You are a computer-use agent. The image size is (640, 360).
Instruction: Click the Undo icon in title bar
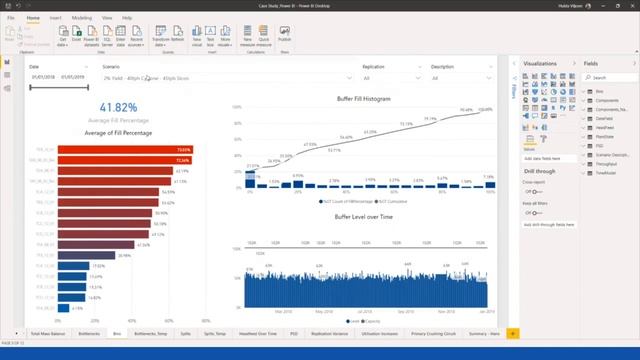tap(18, 6)
